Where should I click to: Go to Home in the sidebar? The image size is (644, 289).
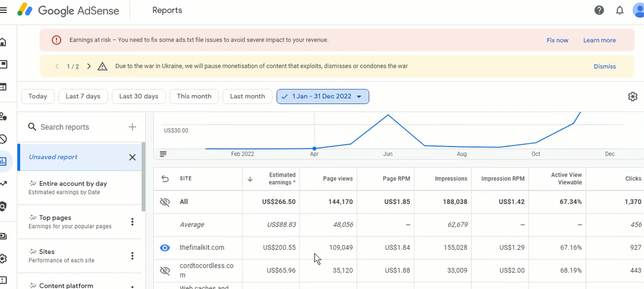[x=3, y=42]
